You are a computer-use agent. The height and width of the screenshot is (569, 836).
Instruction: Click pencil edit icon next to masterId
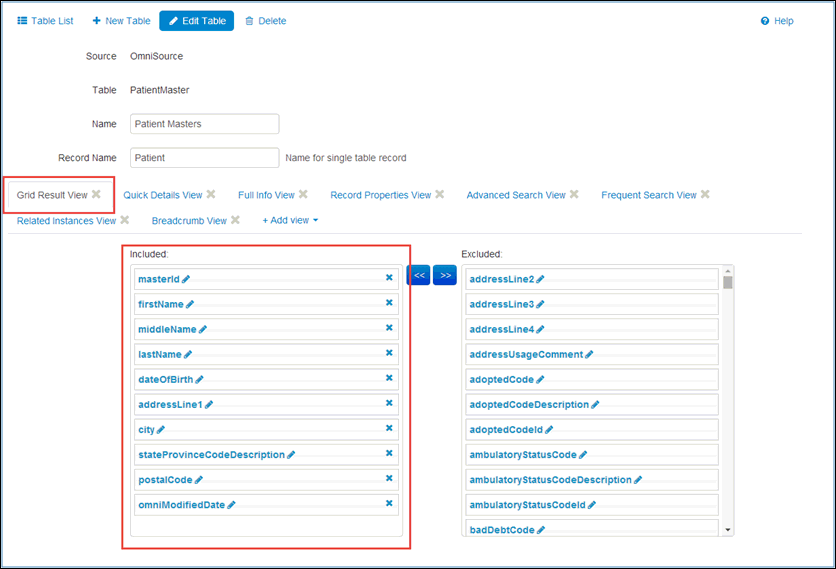[x=186, y=279]
